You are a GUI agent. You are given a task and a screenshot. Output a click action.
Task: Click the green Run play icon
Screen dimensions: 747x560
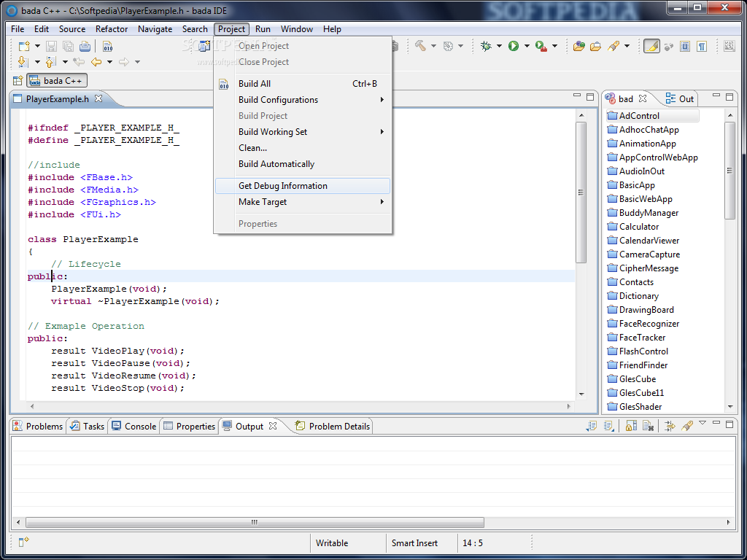(513, 46)
